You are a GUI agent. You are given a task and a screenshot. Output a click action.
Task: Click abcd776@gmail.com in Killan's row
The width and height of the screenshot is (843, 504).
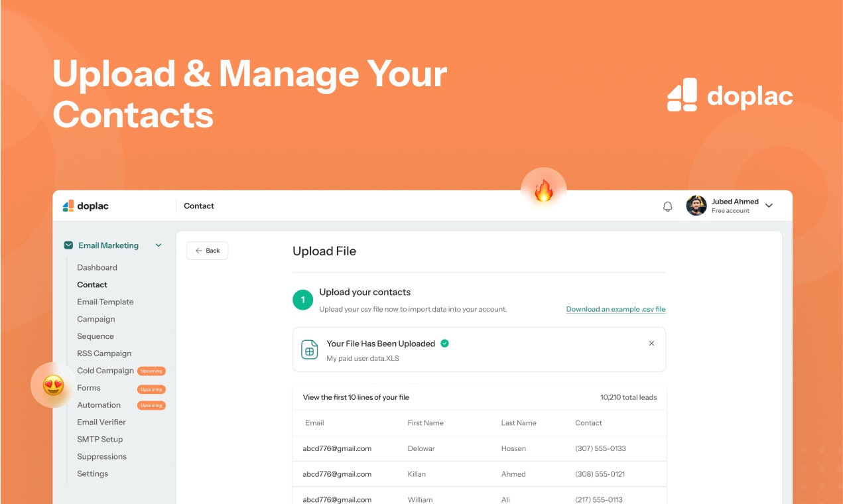click(x=337, y=474)
